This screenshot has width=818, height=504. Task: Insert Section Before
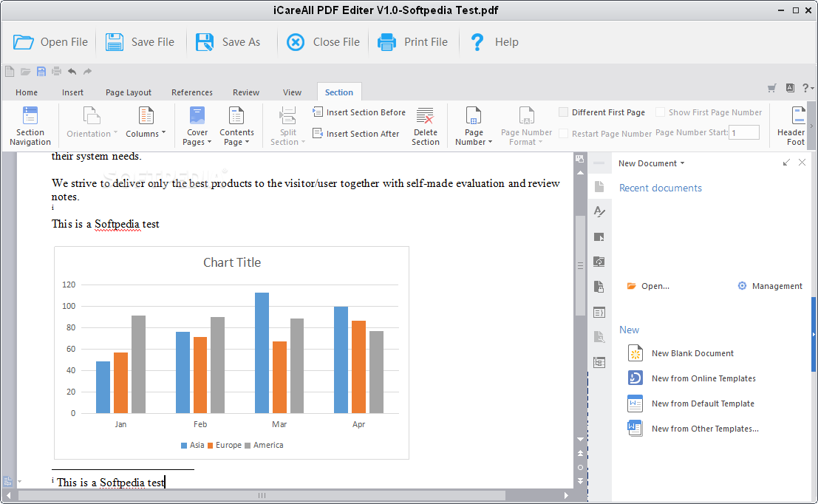(x=359, y=112)
